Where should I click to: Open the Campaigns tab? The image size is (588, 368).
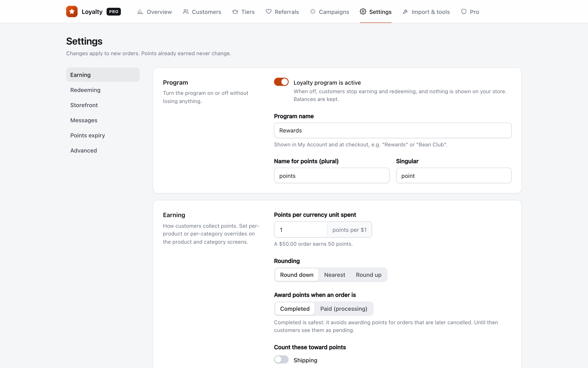point(329,12)
